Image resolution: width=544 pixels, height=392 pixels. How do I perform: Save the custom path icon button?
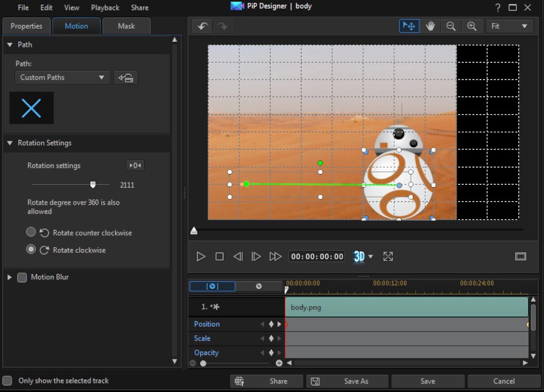126,77
